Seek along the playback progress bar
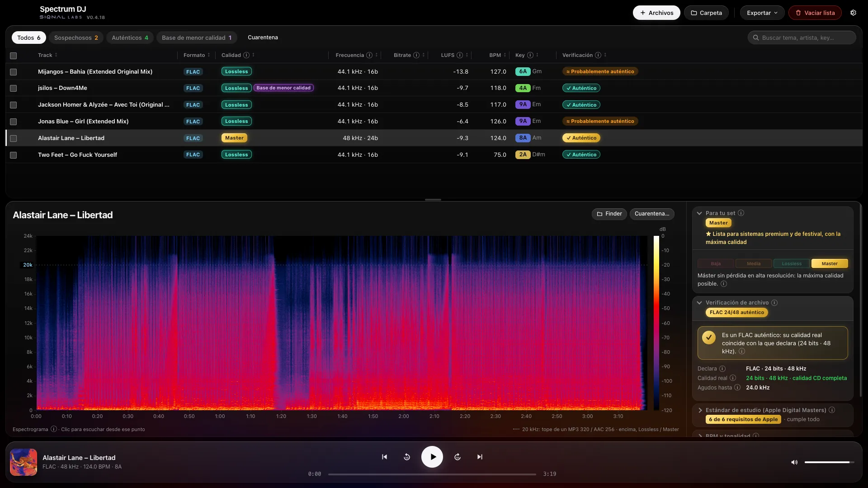The image size is (868, 488). click(432, 474)
